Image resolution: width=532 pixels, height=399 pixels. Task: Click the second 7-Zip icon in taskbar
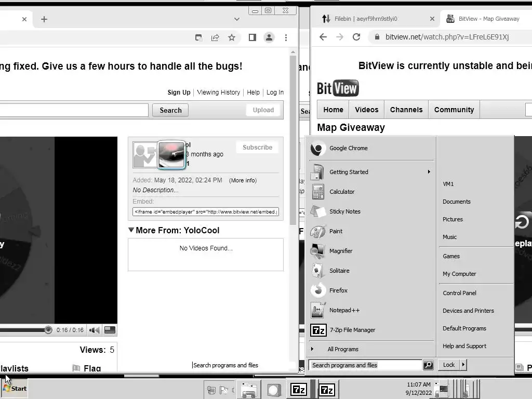coord(327,390)
